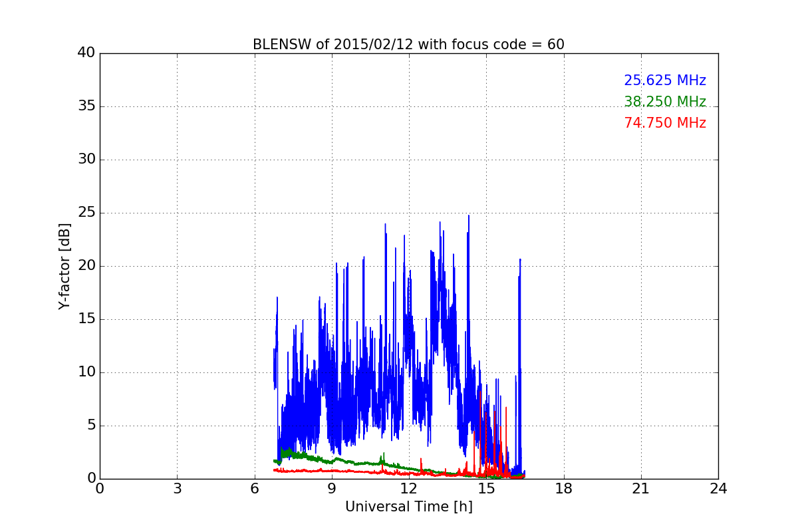The height and width of the screenshot is (532, 798).
Task: Click the 'Universal Time [h]' axis label
Action: (x=409, y=507)
